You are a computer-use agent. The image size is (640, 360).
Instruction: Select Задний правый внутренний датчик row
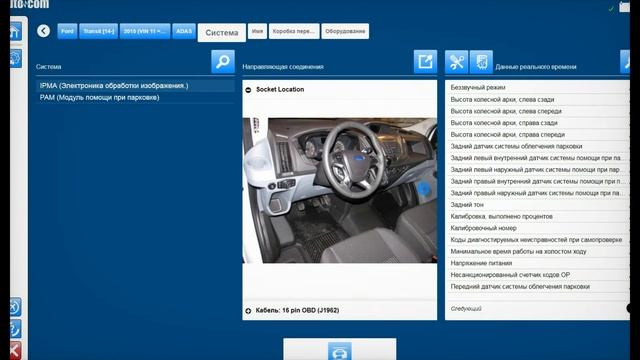pyautogui.click(x=537, y=181)
